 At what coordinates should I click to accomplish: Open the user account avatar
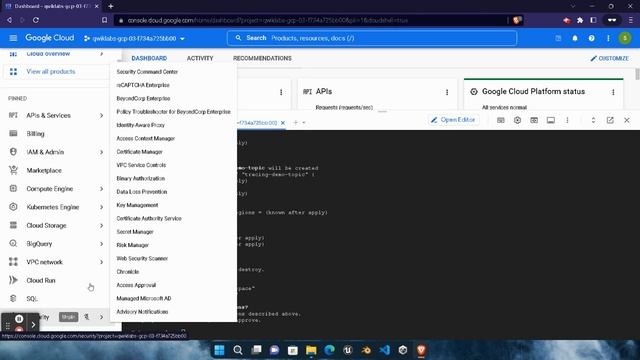click(625, 38)
